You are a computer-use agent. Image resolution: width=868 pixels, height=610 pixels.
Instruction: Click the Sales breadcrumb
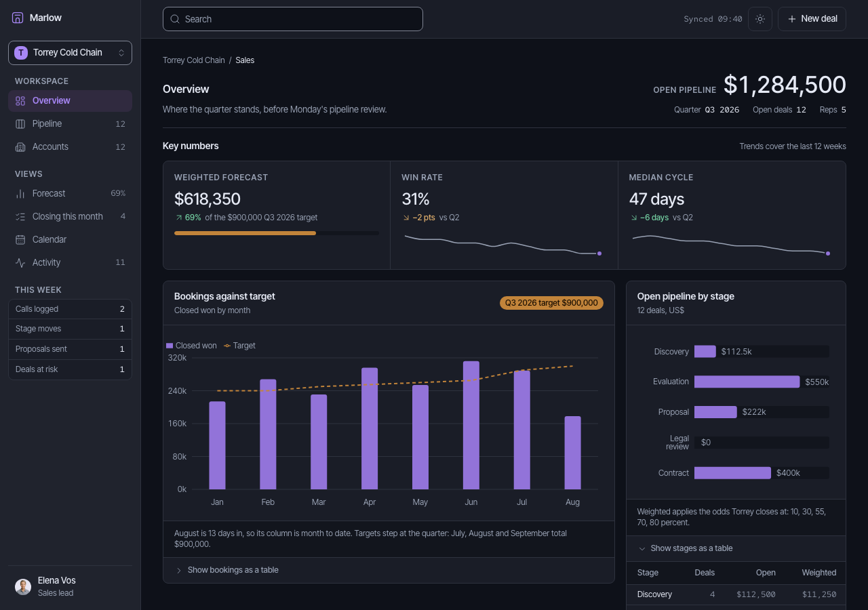click(x=245, y=60)
